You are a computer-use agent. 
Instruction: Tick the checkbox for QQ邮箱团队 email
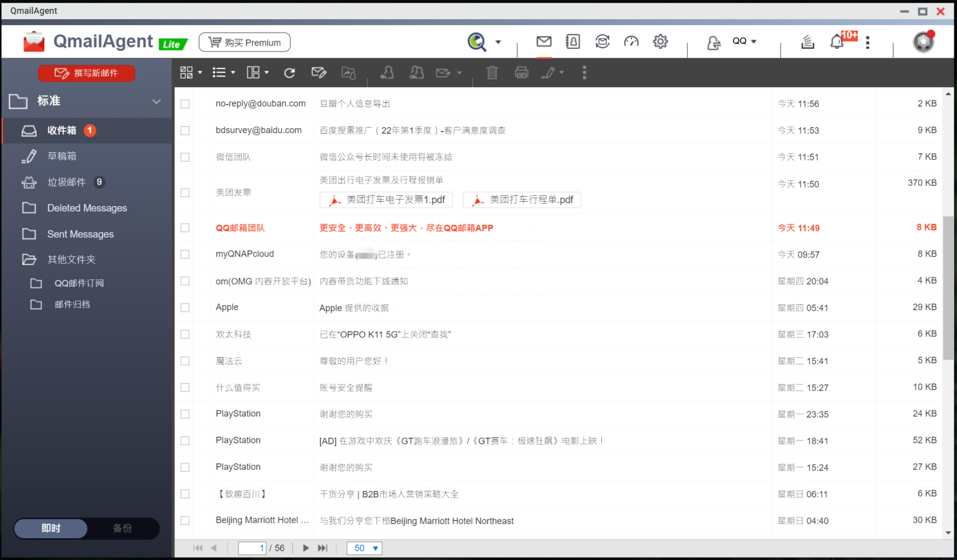(x=185, y=228)
